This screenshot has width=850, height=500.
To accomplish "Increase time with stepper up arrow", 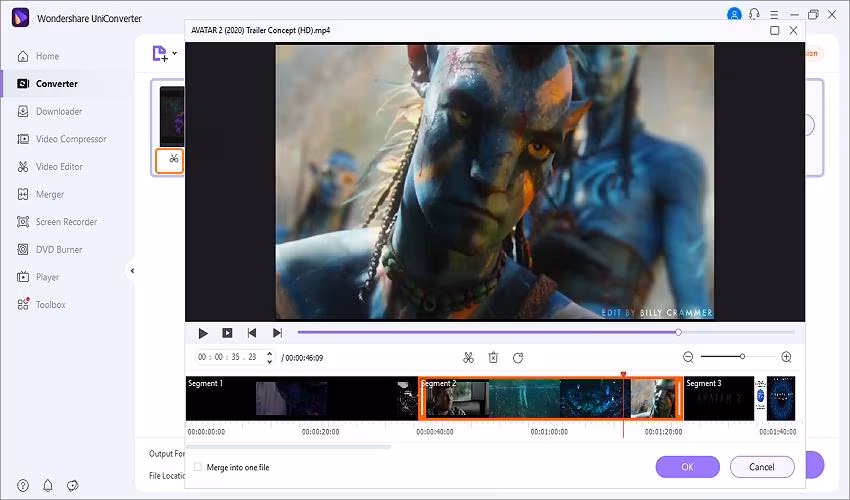I will point(269,354).
